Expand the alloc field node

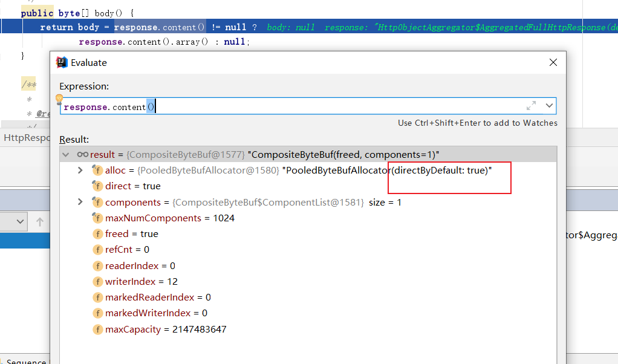tap(80, 171)
